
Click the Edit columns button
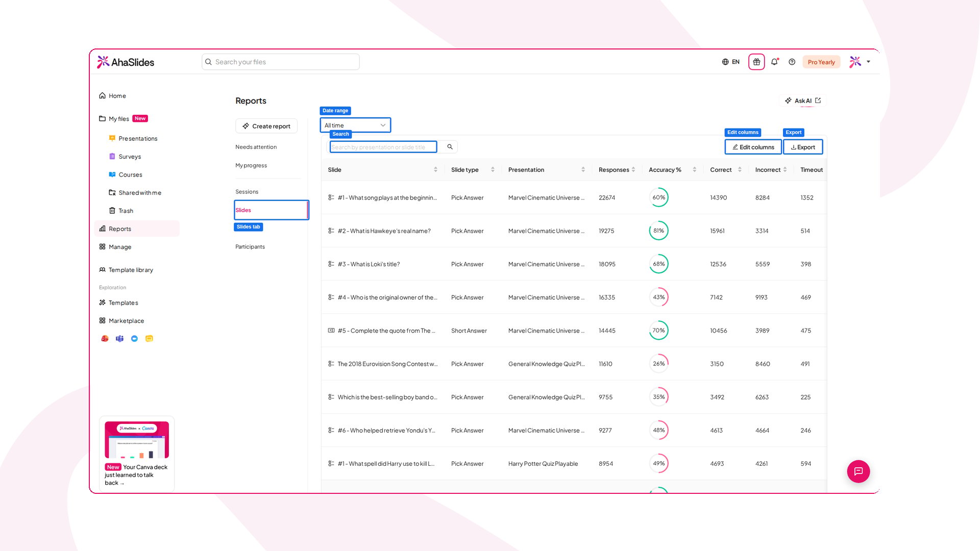753,147
